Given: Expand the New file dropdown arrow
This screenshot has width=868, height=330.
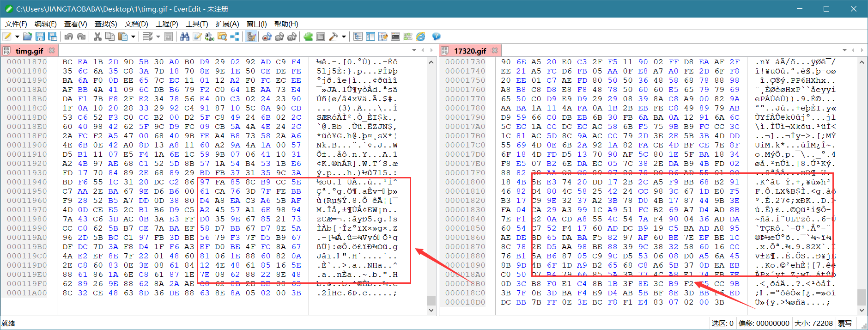Looking at the screenshot, I should point(17,37).
